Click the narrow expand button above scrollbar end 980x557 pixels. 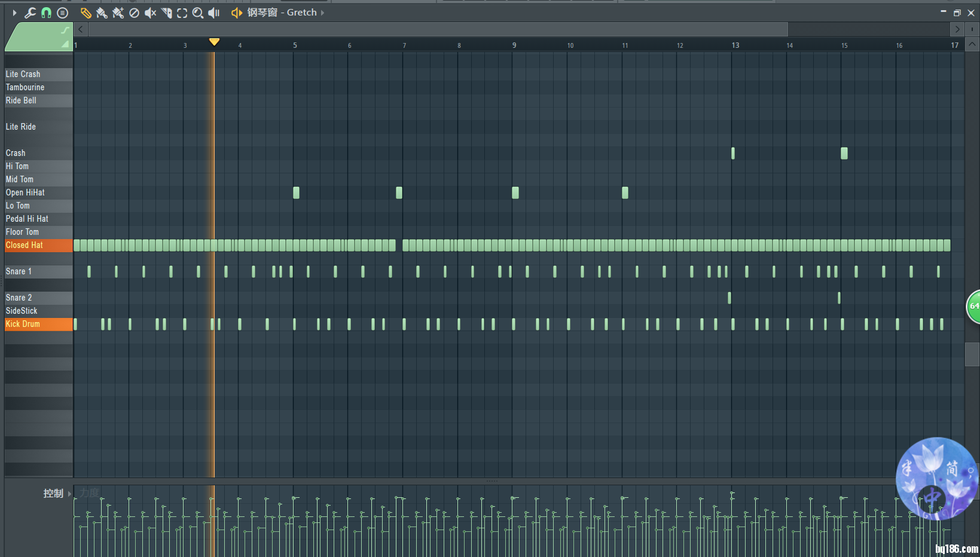(x=972, y=29)
